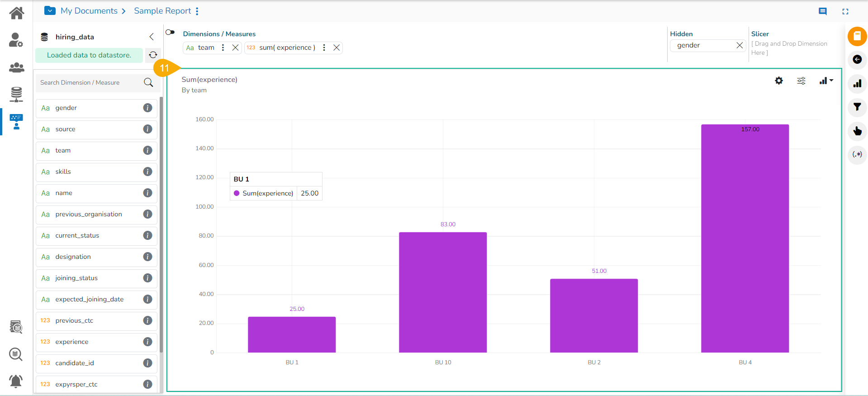Focus Search Dimension / Measure field
The width and height of the screenshot is (868, 396).
coord(89,82)
